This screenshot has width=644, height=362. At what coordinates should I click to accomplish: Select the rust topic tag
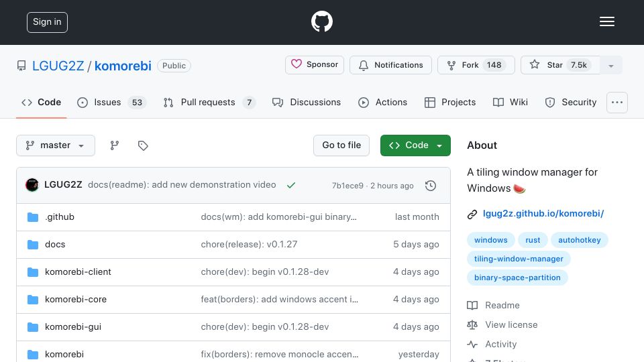[533, 240]
